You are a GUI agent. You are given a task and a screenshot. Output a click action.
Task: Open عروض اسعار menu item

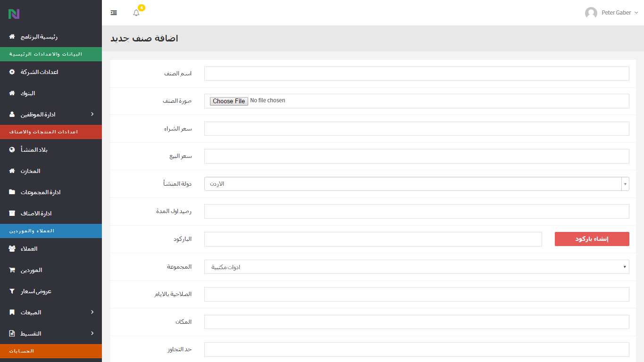(51, 291)
